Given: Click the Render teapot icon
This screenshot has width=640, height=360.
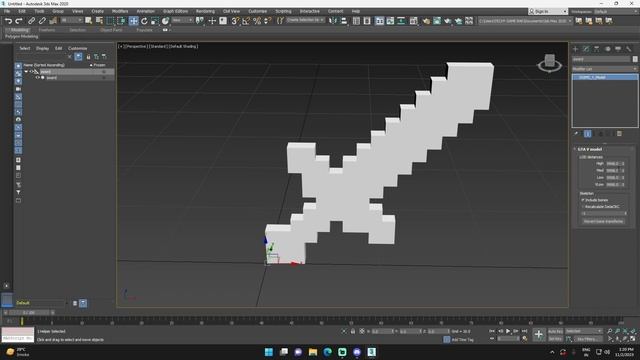Looking at the screenshot, I should tap(448, 21).
